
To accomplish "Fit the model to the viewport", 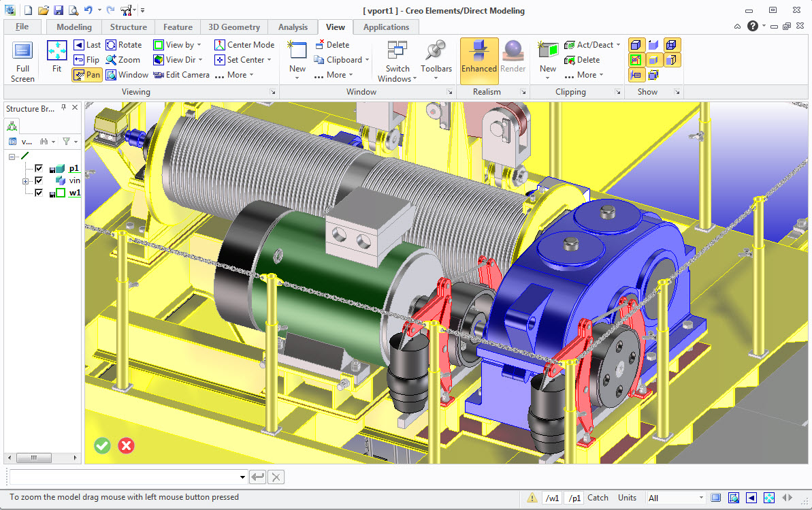I will point(56,52).
